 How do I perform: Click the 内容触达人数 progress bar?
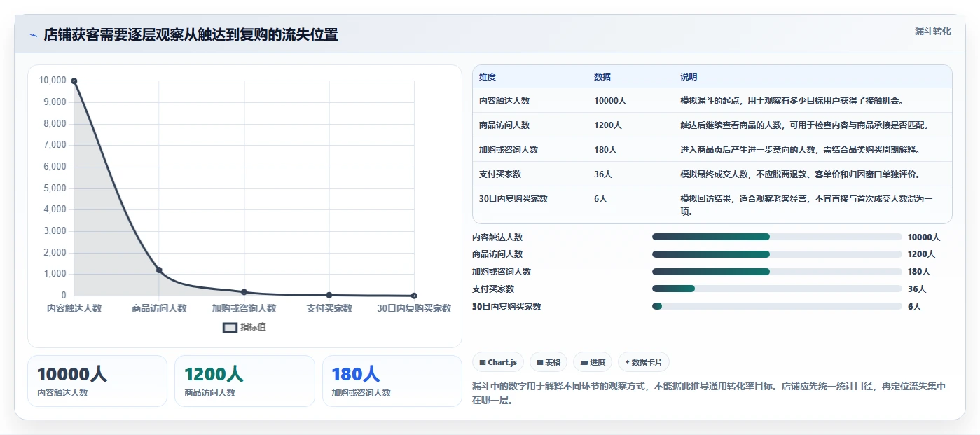[777, 237]
